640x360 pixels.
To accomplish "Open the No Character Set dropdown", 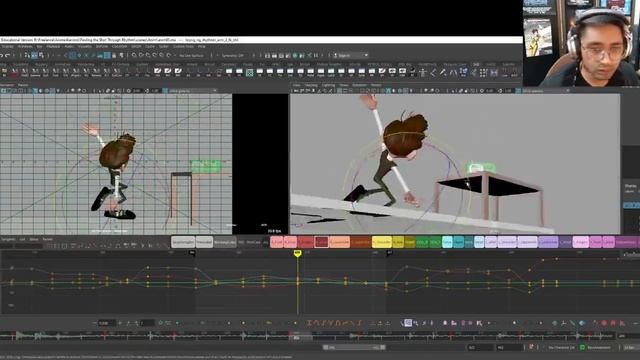I will pyautogui.click(x=561, y=348).
